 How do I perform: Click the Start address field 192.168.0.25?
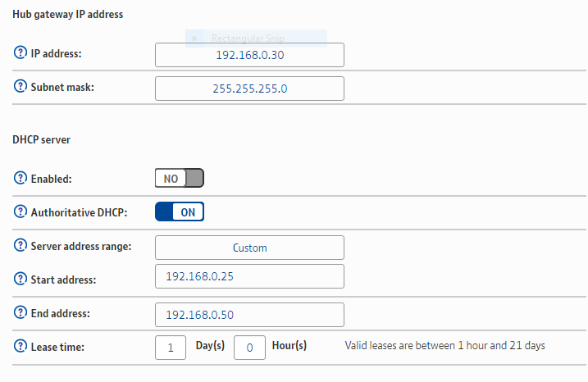(x=249, y=276)
